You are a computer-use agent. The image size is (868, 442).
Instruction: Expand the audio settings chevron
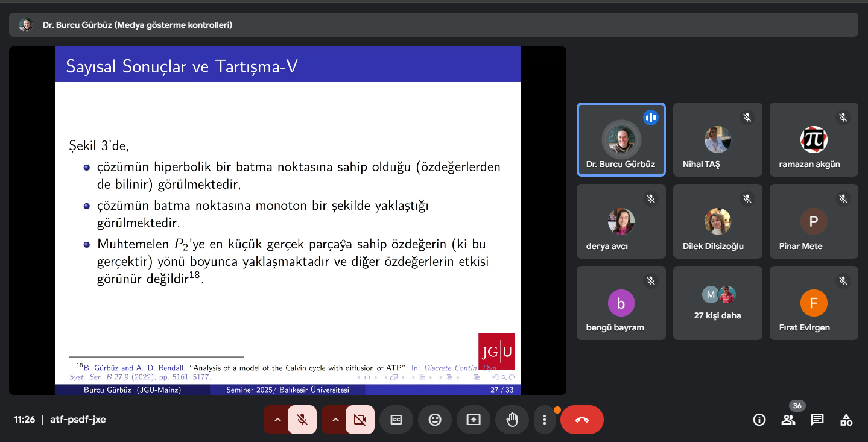point(276,420)
